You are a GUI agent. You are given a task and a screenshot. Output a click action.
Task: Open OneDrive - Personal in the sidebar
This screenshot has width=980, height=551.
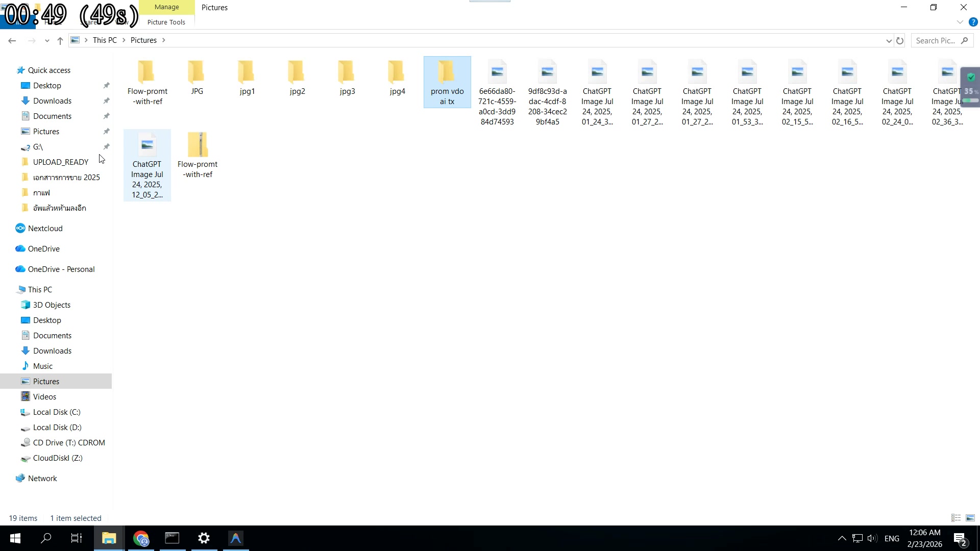pos(61,269)
